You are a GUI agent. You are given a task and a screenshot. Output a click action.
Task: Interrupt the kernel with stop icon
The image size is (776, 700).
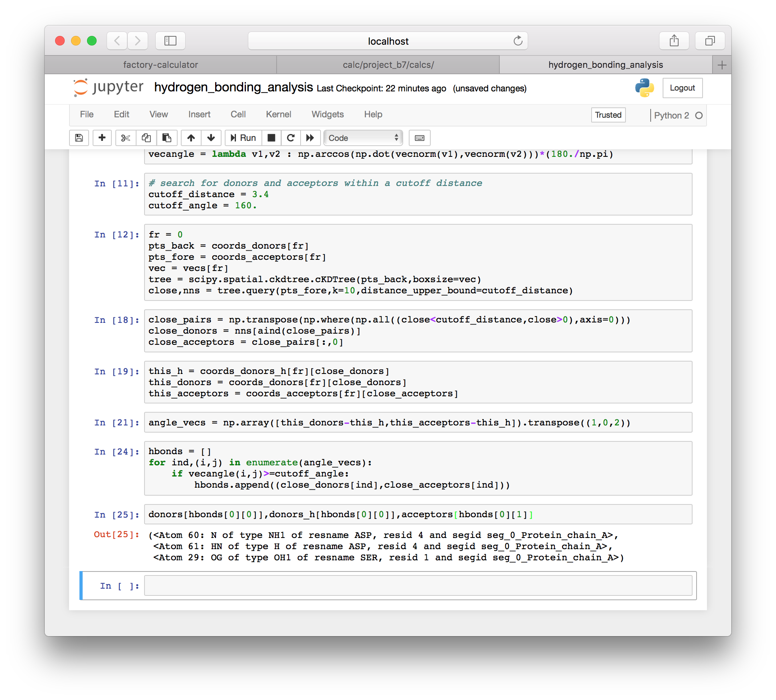click(x=271, y=138)
